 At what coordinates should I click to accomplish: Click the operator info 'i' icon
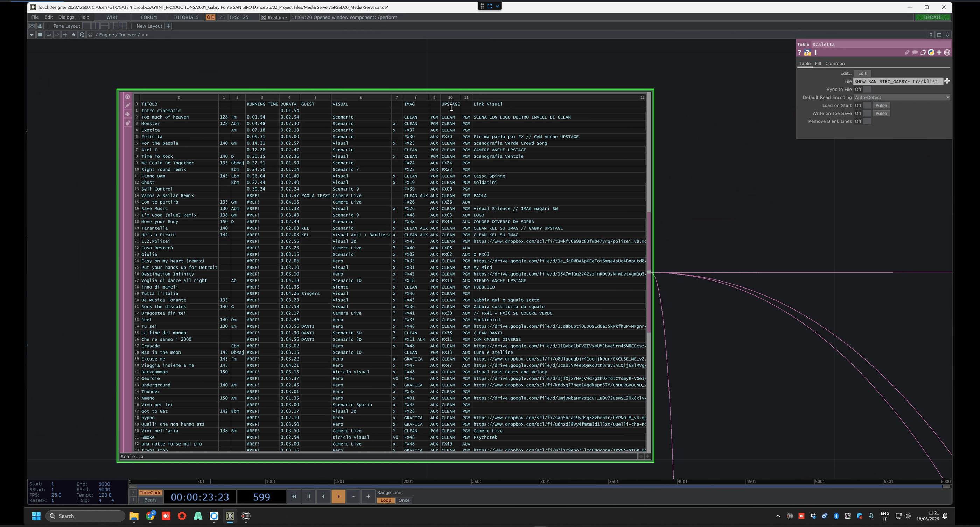[815, 52]
